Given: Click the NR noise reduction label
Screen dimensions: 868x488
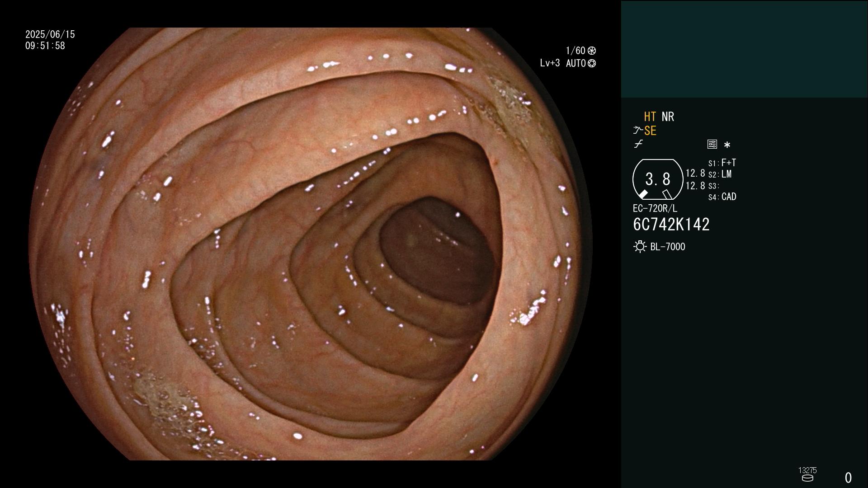Looking at the screenshot, I should coord(668,117).
